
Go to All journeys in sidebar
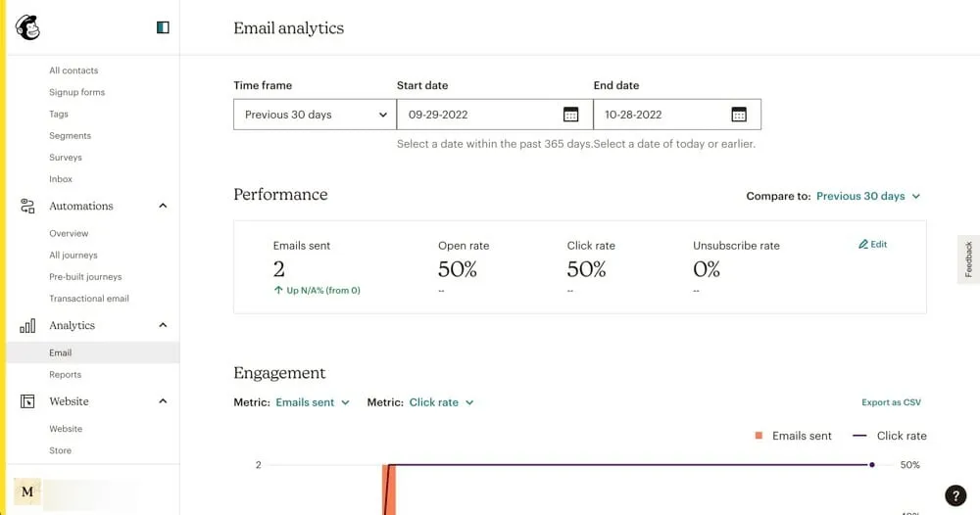(73, 256)
